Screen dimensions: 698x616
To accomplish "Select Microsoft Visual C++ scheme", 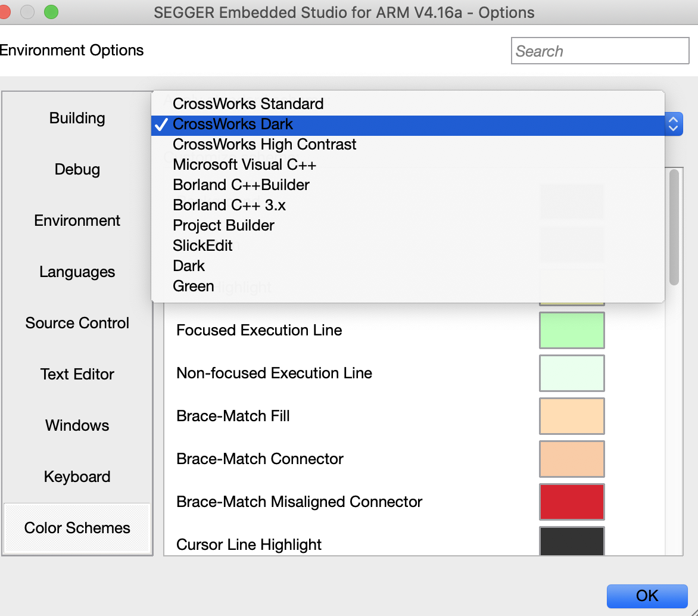I will point(408,165).
